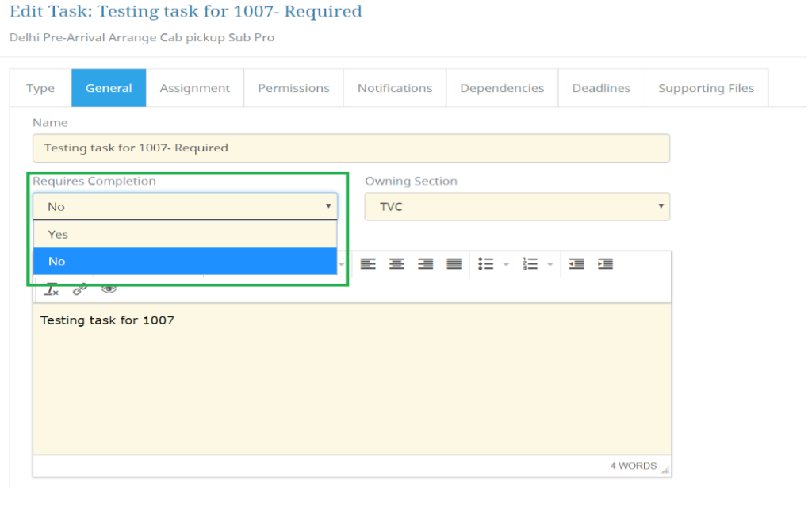The width and height of the screenshot is (812, 506).
Task: Open the Owning Section dropdown
Action: [517, 207]
